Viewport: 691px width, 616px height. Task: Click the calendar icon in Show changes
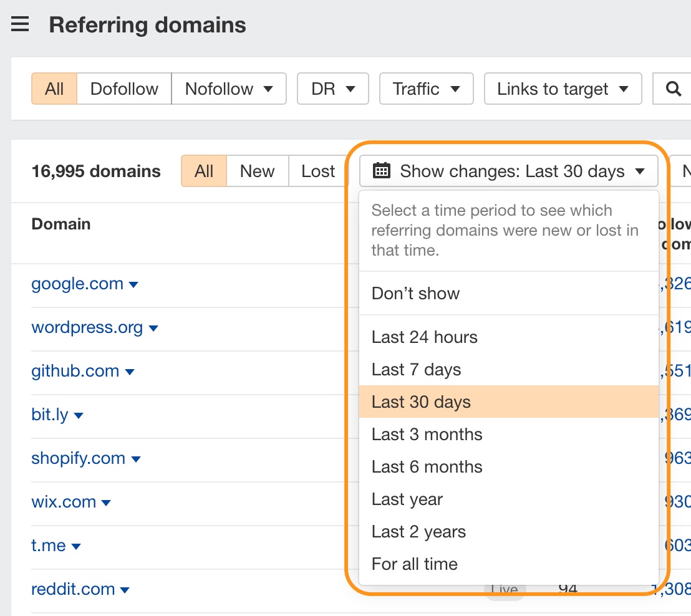381,171
